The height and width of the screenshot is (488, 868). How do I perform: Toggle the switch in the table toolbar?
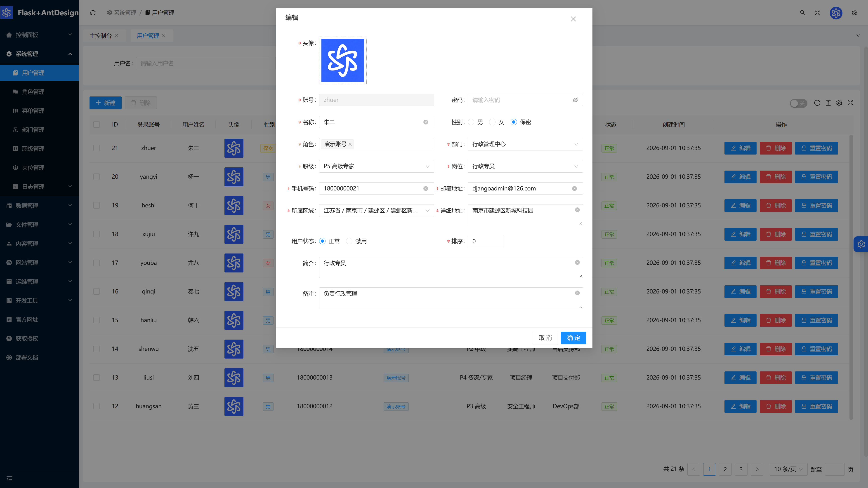point(798,103)
